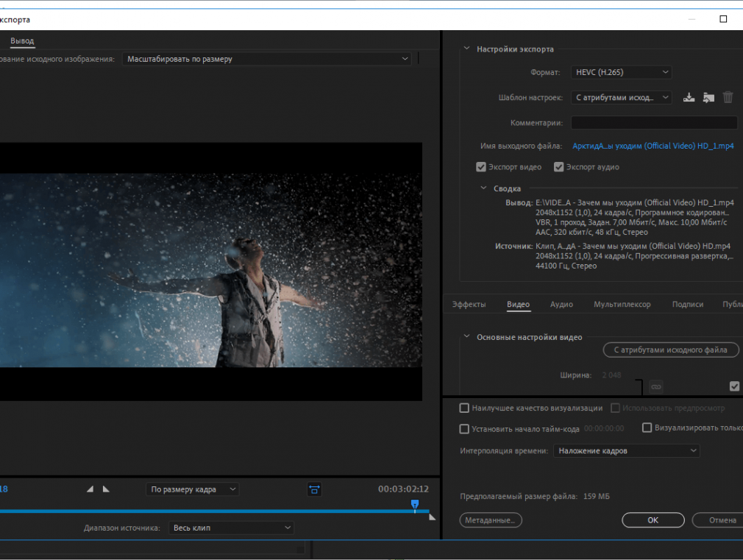Viewport: 743px width, 560px height.
Task: Delete preset using the trash icon
Action: coord(728,97)
